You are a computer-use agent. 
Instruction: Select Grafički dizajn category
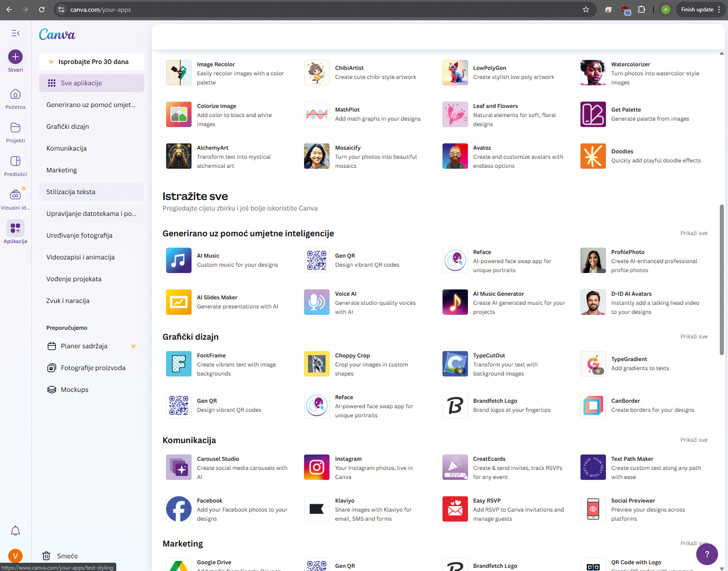(x=67, y=127)
